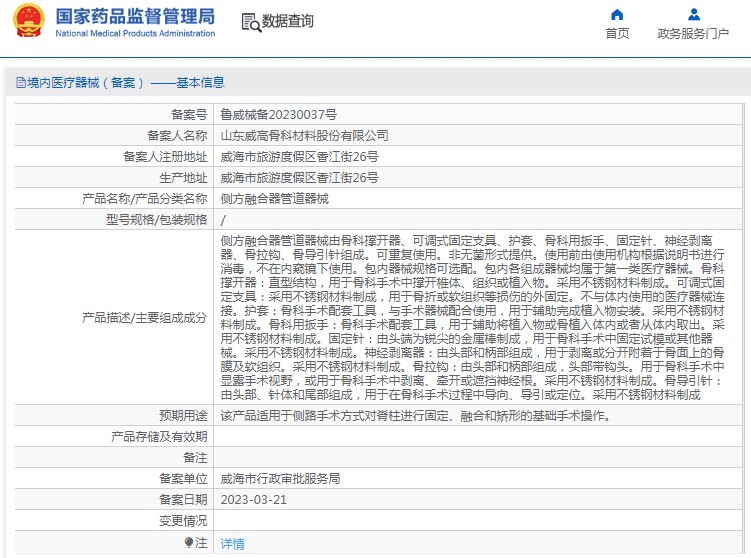This screenshot has height=558, width=751.
Task: Select the value 鲁威械备20230037号
Action: coord(278,114)
